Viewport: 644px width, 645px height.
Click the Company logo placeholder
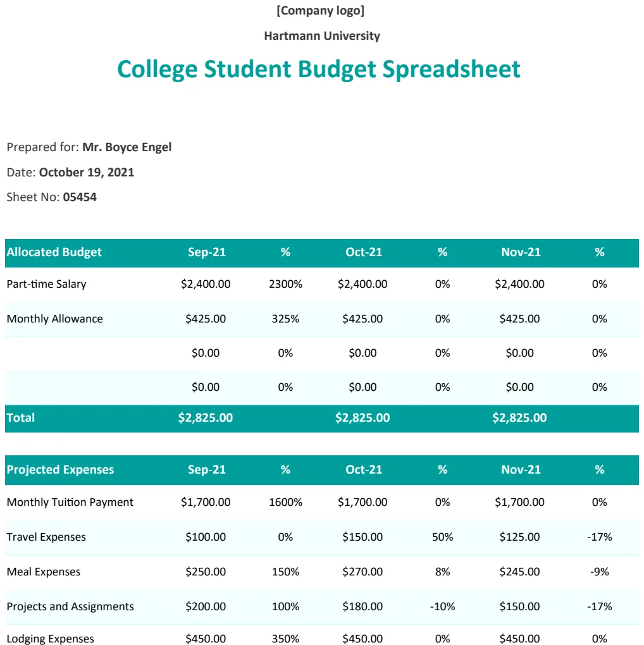(321, 11)
